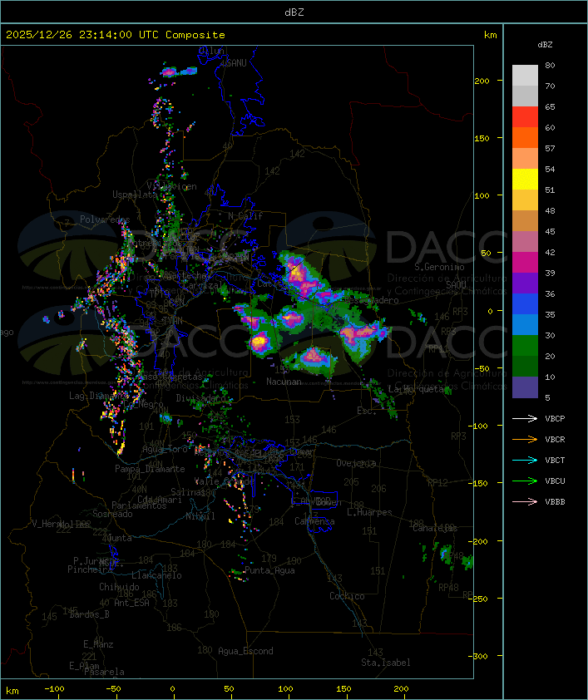The image size is (588, 700).
Task: Pick the green 20-30 dBZ swatch
Action: (x=525, y=346)
